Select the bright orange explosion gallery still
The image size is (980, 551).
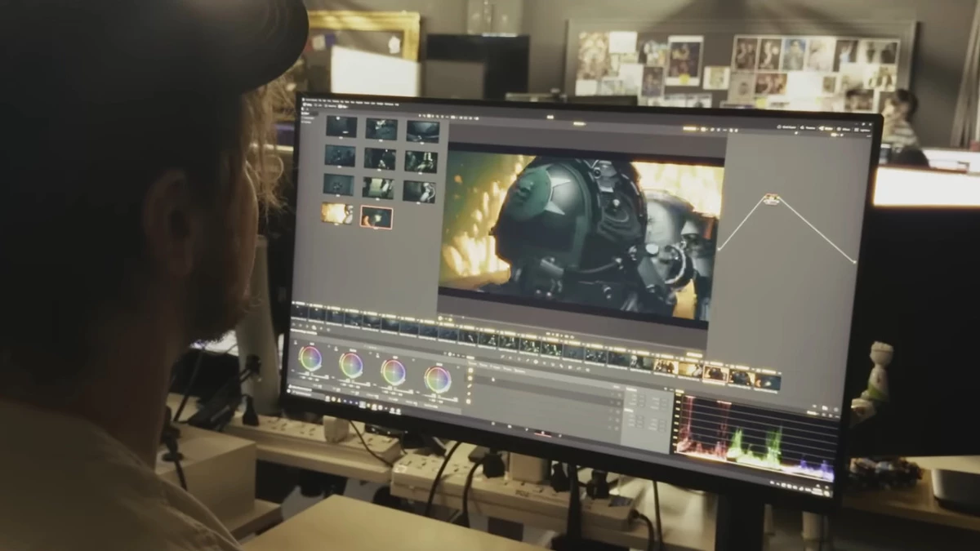pyautogui.click(x=336, y=213)
